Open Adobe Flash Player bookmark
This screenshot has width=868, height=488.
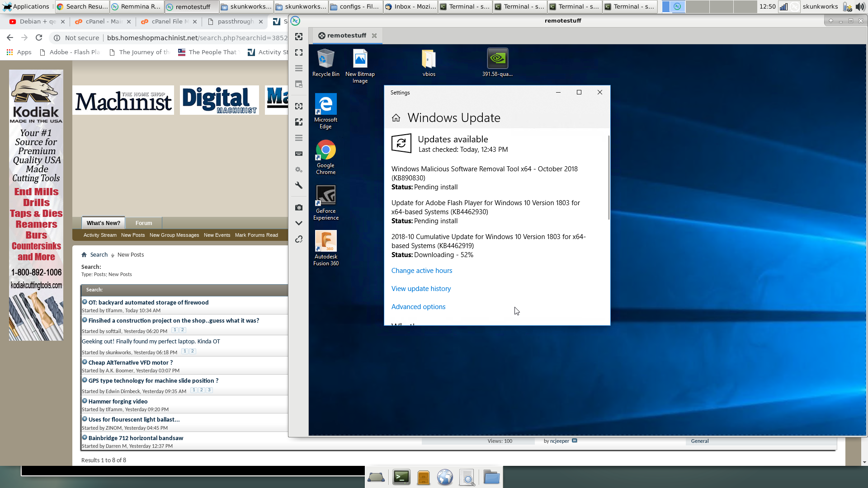click(x=70, y=52)
